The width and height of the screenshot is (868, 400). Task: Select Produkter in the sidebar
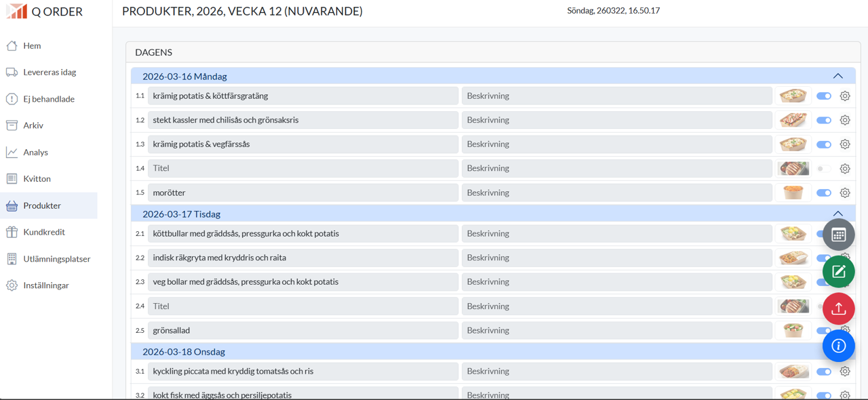(x=49, y=205)
